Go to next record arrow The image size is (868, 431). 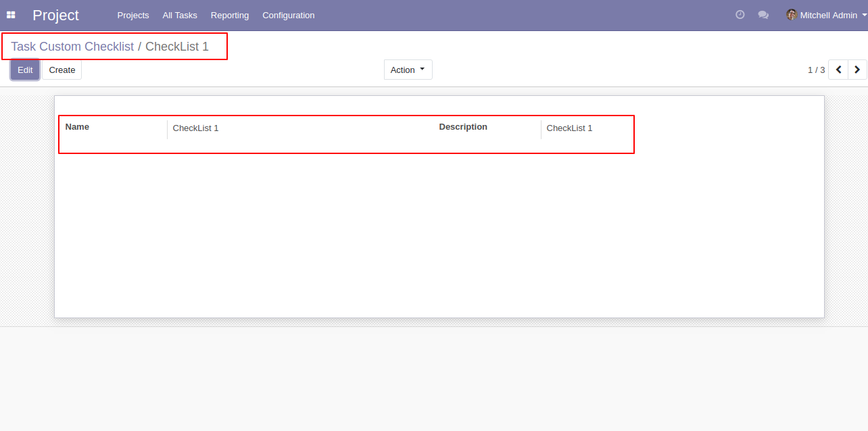pos(857,70)
